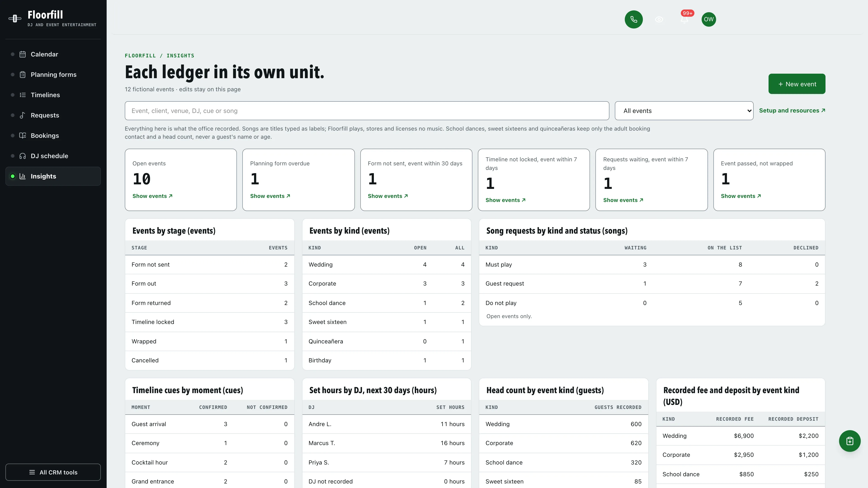Open Setup and resources link
This screenshot has width=868, height=488.
pyautogui.click(x=792, y=110)
